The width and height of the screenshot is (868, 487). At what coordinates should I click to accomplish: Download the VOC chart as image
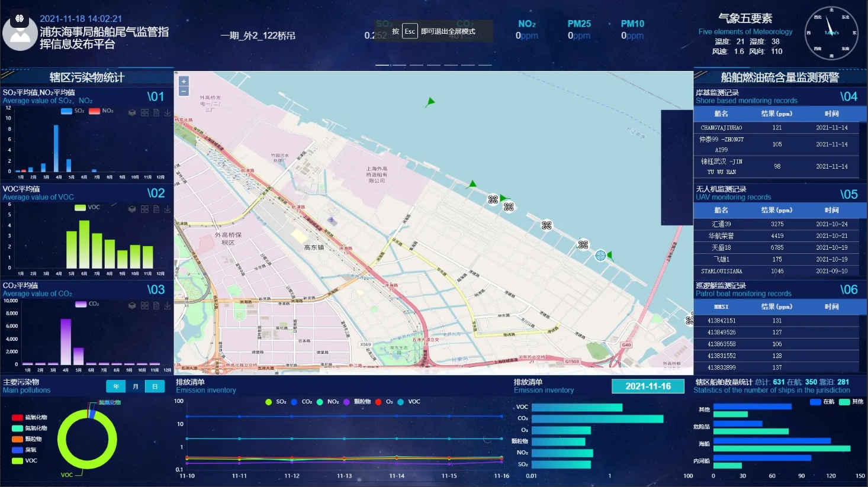pos(168,209)
